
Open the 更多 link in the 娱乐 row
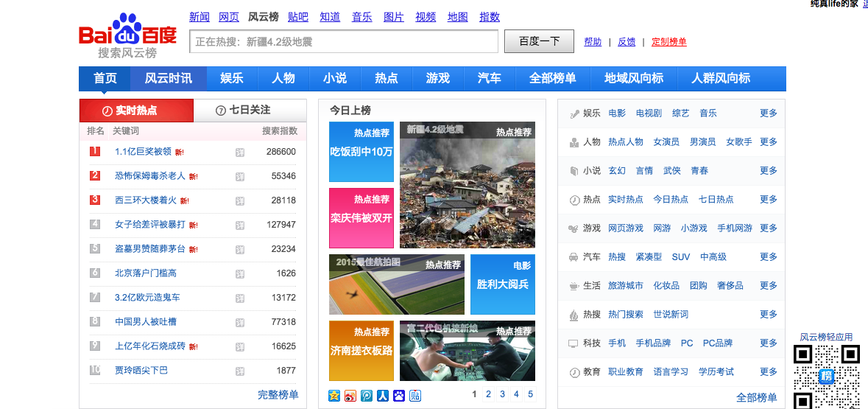pos(769,113)
